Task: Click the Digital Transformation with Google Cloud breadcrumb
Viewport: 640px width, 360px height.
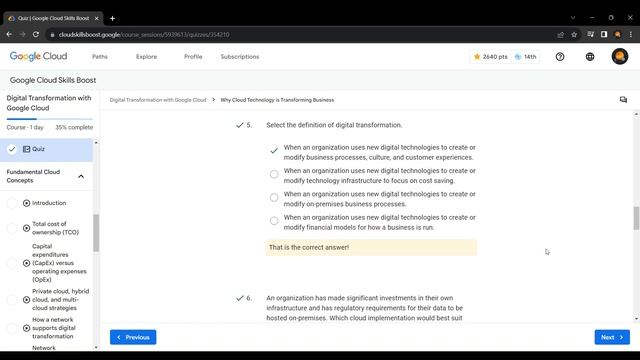Action: pyautogui.click(x=158, y=100)
